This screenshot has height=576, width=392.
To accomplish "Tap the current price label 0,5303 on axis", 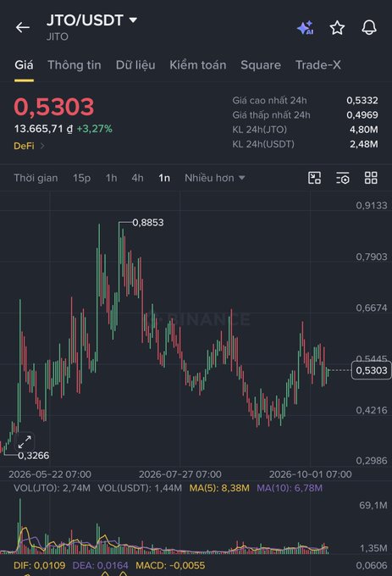I will 371,370.
